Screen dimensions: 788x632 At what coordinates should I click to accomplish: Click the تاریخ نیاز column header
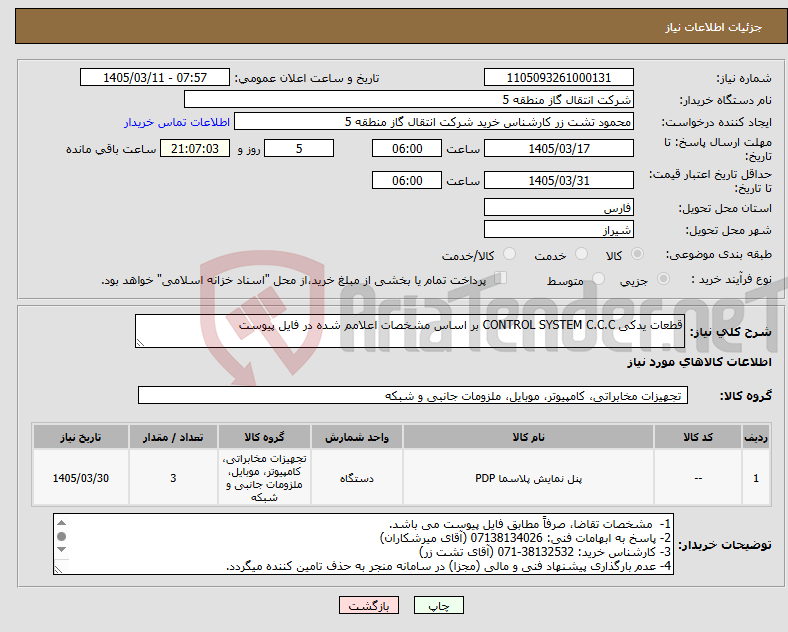point(81,437)
